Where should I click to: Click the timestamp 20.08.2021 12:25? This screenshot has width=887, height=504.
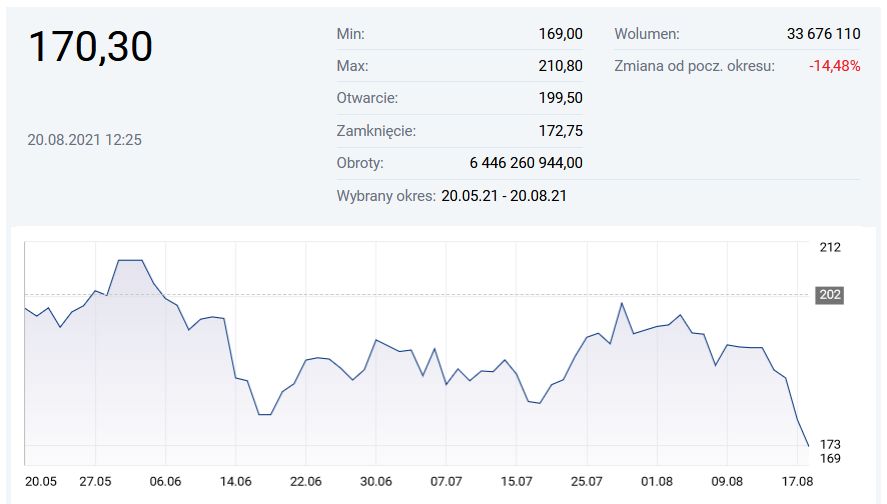[85, 140]
